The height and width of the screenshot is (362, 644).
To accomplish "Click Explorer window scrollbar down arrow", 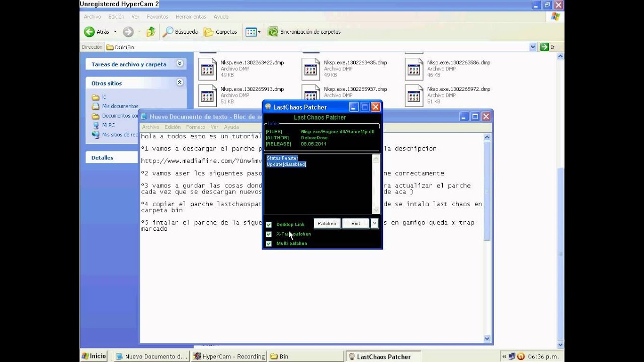I will coord(560,345).
